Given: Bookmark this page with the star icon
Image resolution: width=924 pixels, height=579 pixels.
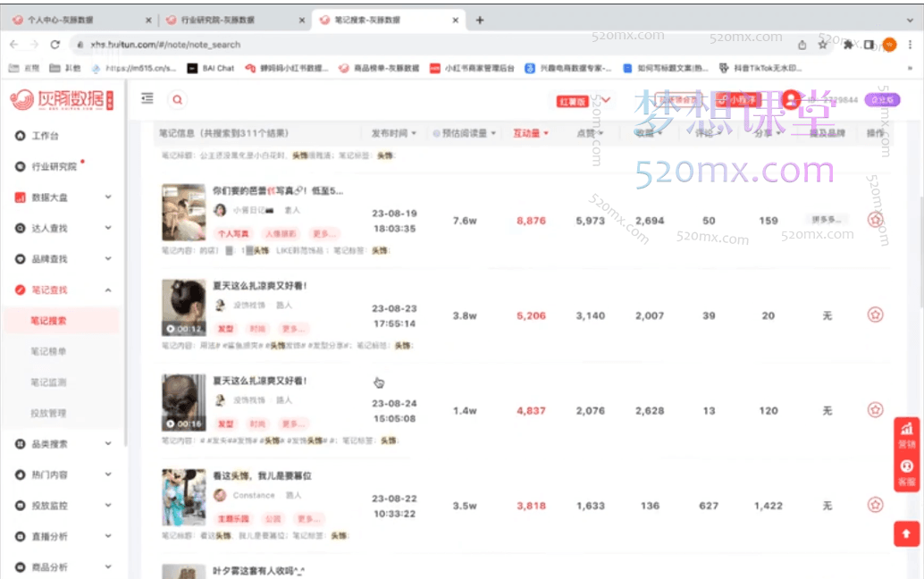Looking at the screenshot, I should tap(822, 44).
